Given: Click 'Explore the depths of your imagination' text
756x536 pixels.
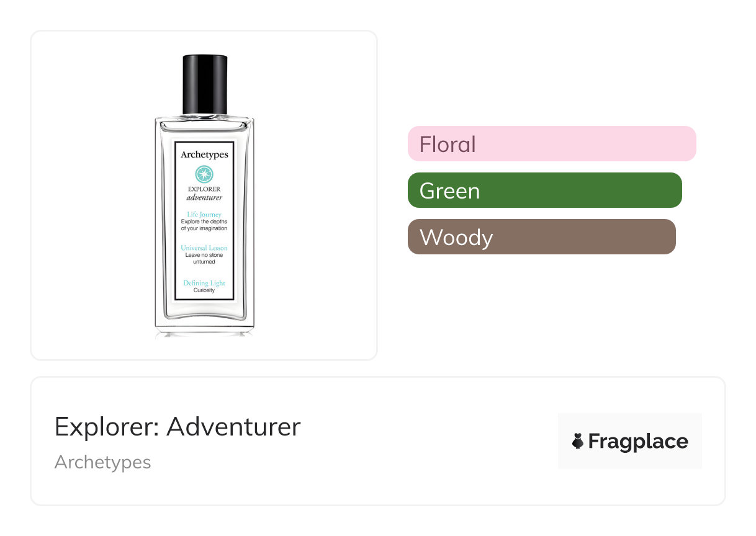Looking at the screenshot, I should pos(204,225).
